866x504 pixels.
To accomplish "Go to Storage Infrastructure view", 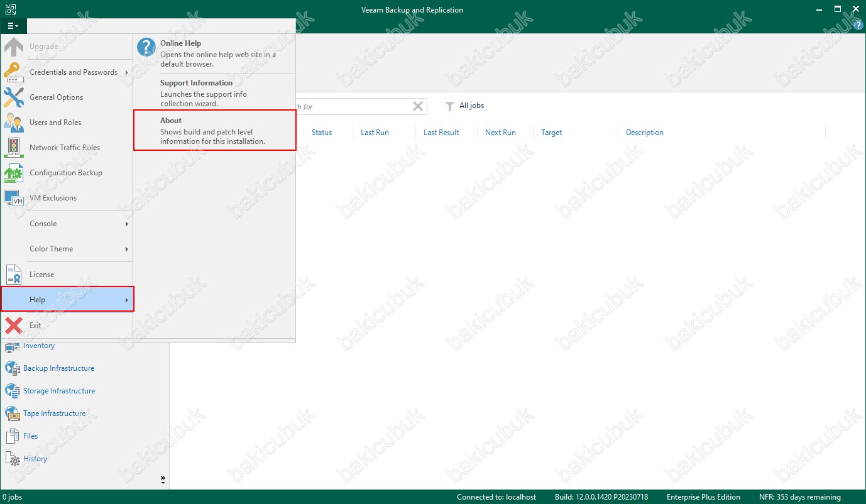I will [59, 391].
